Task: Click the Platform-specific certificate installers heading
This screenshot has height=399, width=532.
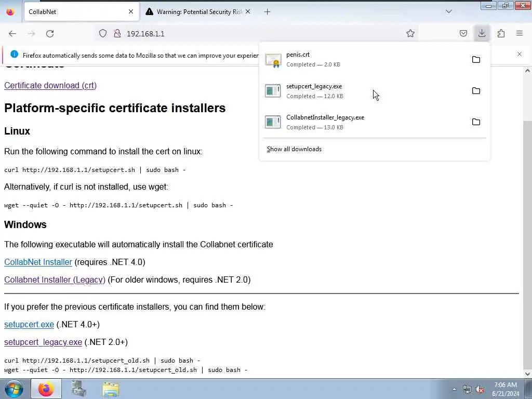Action: [115, 108]
